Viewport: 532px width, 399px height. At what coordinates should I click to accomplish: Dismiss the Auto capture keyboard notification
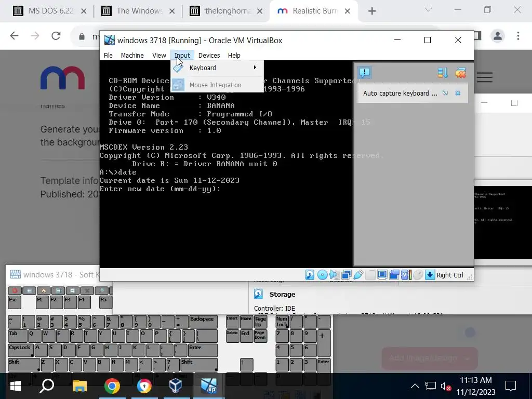[x=458, y=93]
